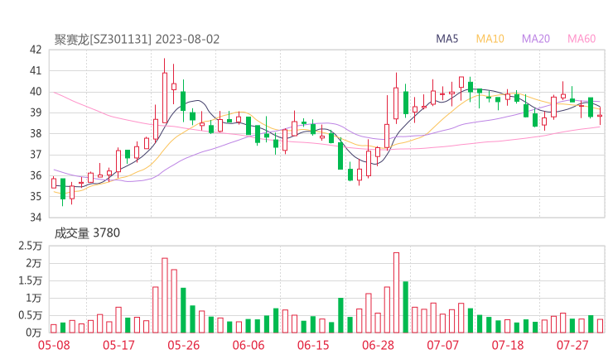Click the 34 price axis label
The height and width of the screenshot is (364, 613).
tap(36, 218)
